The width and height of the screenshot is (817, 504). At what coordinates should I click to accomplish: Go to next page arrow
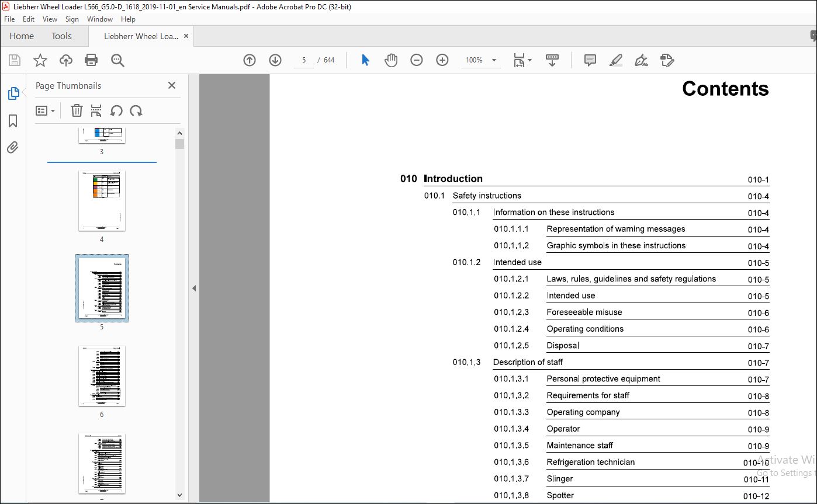coord(275,60)
